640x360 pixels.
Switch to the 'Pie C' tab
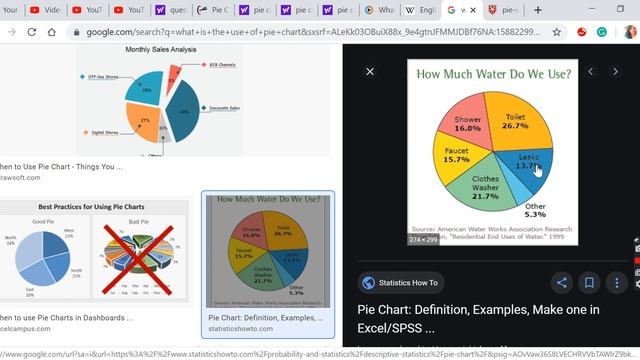213,10
